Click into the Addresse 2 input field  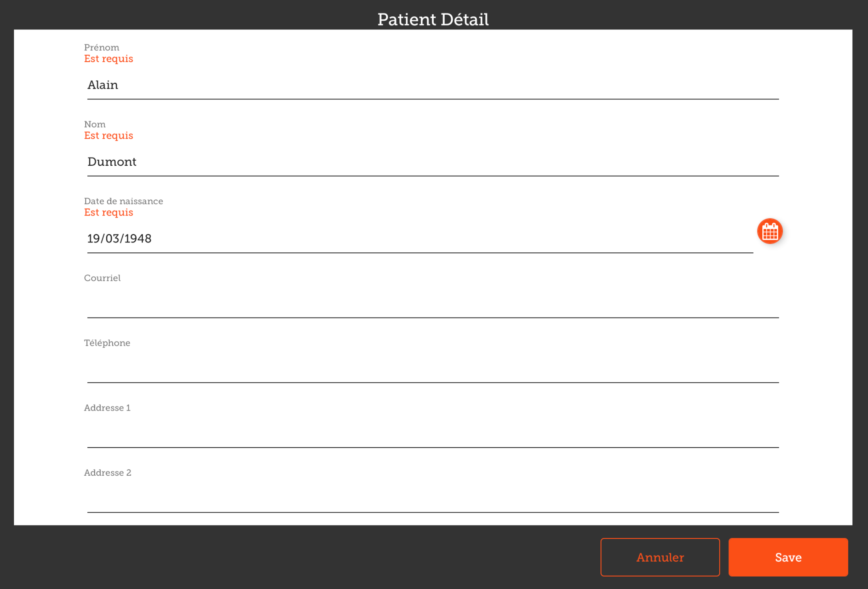tap(432, 499)
